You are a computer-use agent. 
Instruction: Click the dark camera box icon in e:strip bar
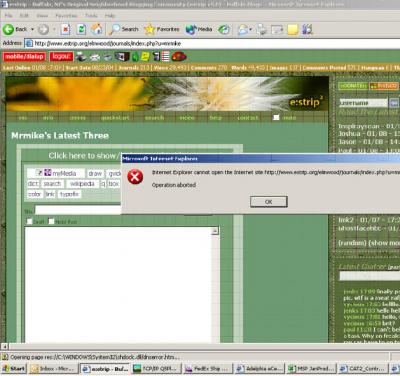[x=122, y=57]
